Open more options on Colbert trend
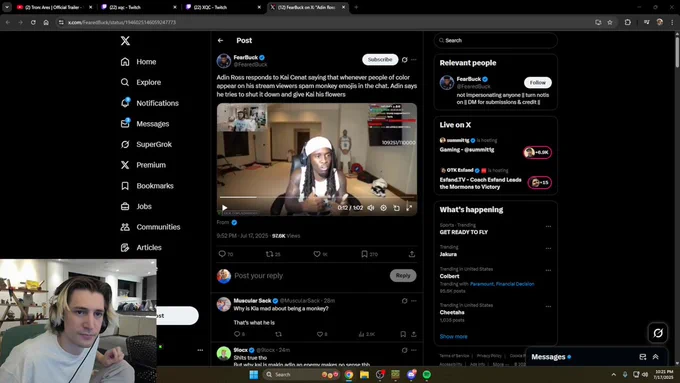Viewport: 680px width, 383px height. [548, 270]
